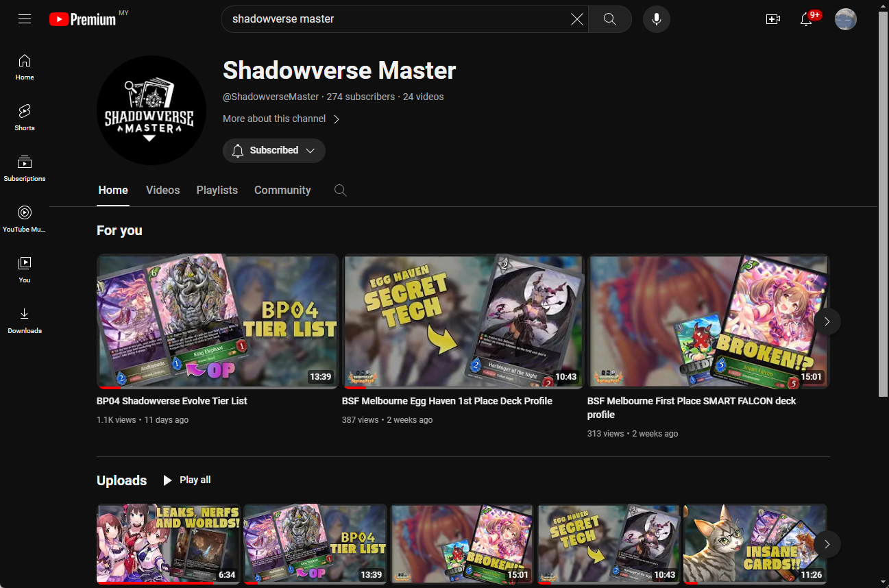Play all uploads

pyautogui.click(x=186, y=480)
